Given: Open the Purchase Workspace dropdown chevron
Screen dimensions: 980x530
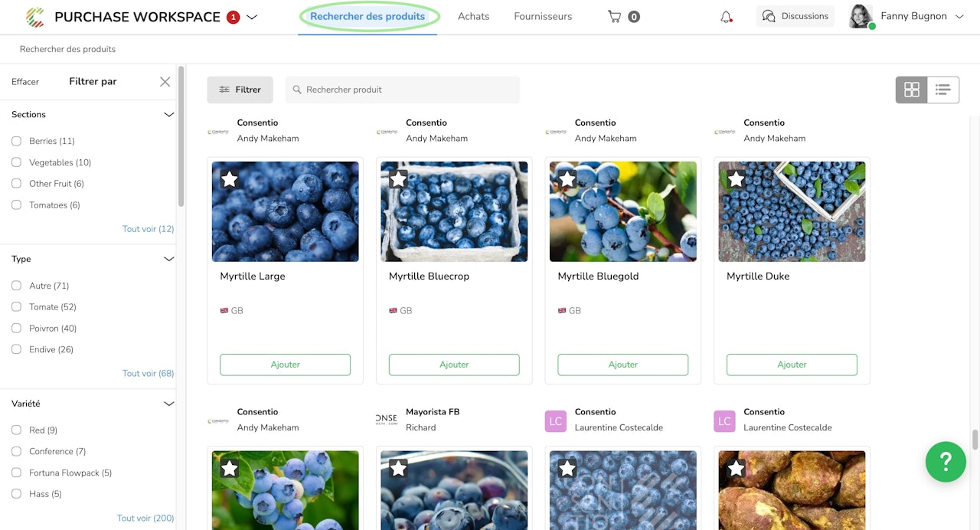Looking at the screenshot, I should [x=252, y=17].
